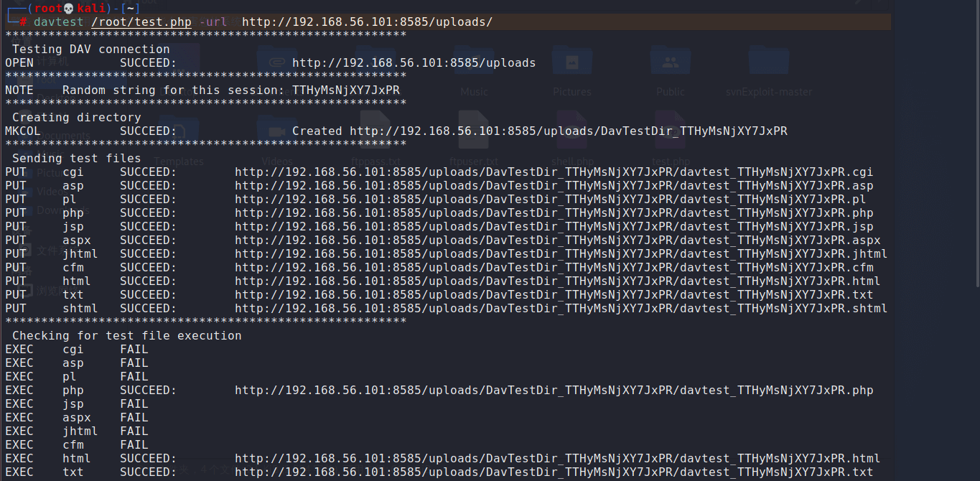Click the davtest command word in prompt
The width and height of the screenshot is (980, 481).
click(59, 22)
